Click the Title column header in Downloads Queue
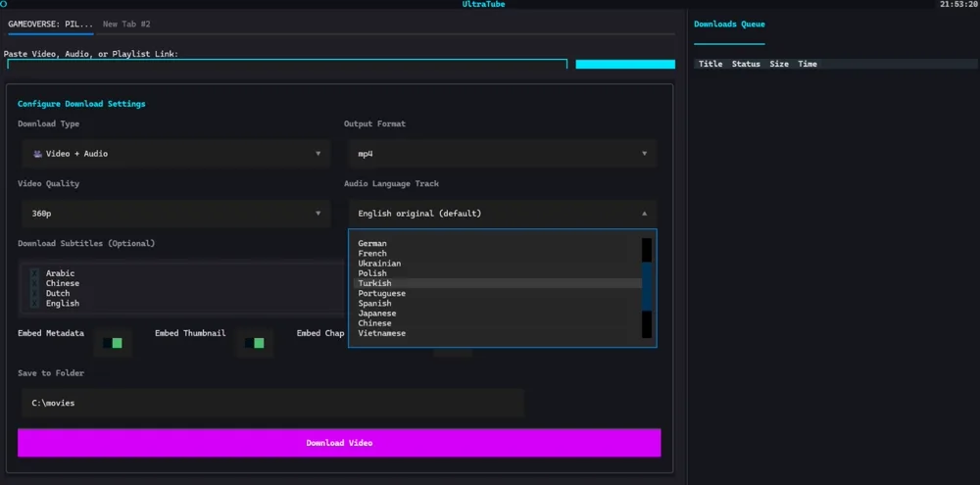The image size is (980, 485). click(710, 64)
